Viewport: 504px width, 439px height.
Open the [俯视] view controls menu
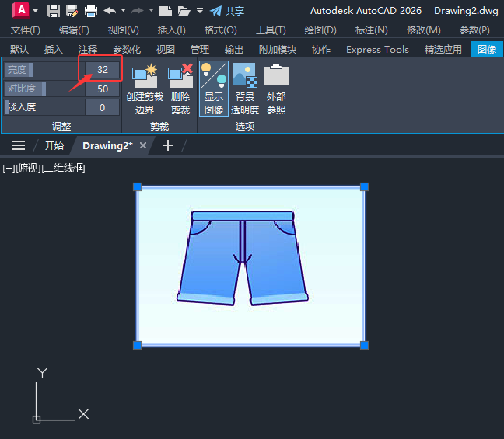click(x=28, y=169)
